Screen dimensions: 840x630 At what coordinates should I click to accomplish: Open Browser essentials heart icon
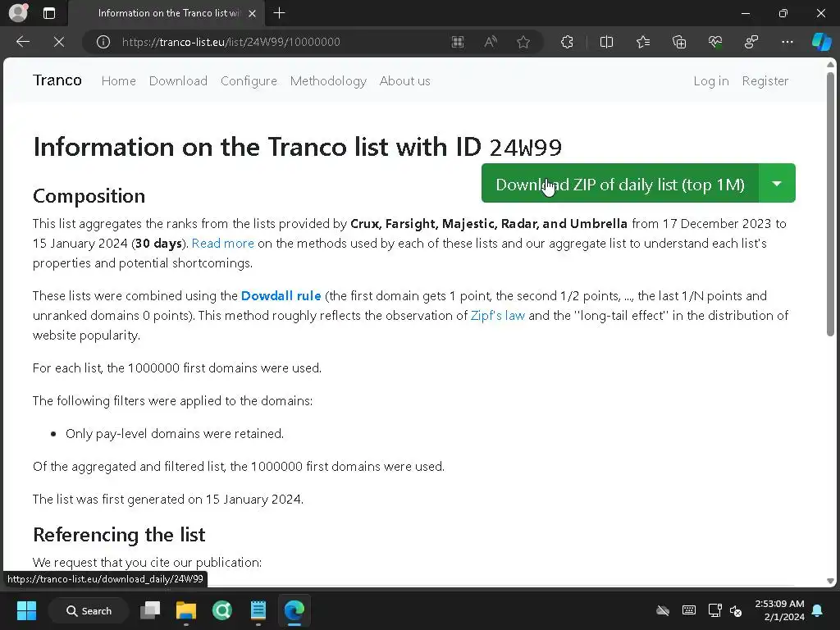click(x=715, y=42)
